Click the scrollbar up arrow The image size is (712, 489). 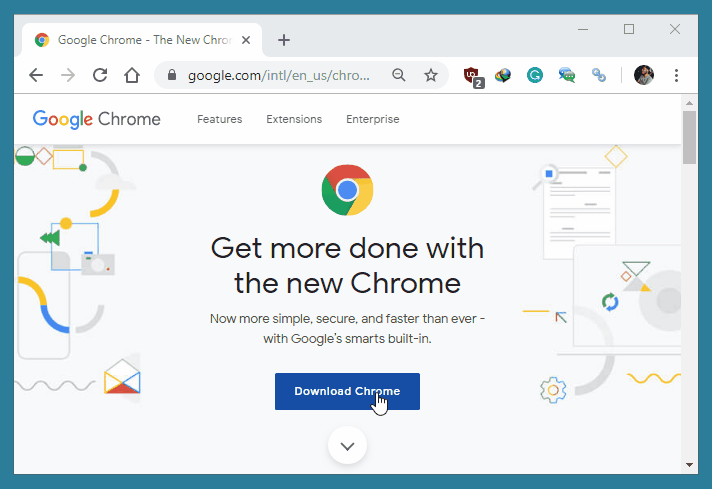[x=689, y=103]
